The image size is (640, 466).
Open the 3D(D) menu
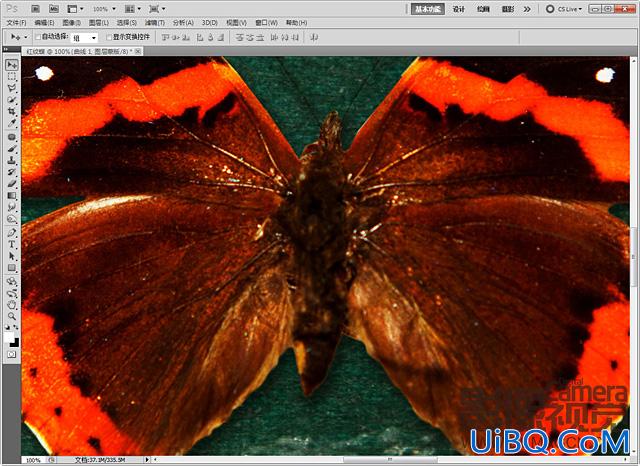tap(210, 22)
